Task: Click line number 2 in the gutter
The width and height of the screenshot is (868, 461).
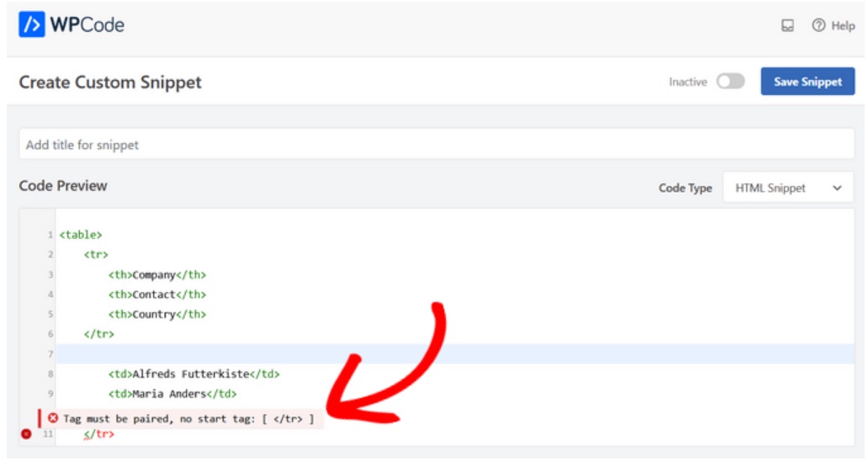Action: [50, 255]
